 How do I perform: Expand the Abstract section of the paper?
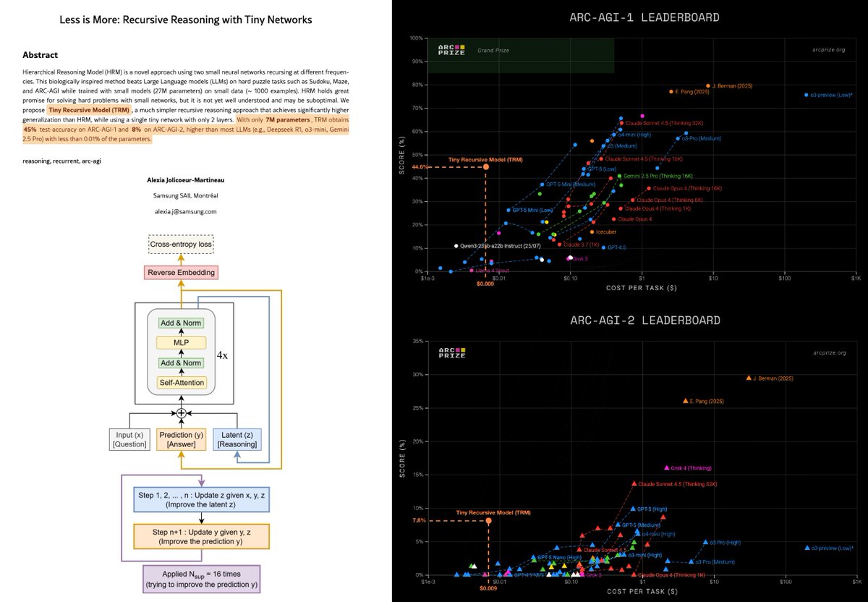coord(40,54)
